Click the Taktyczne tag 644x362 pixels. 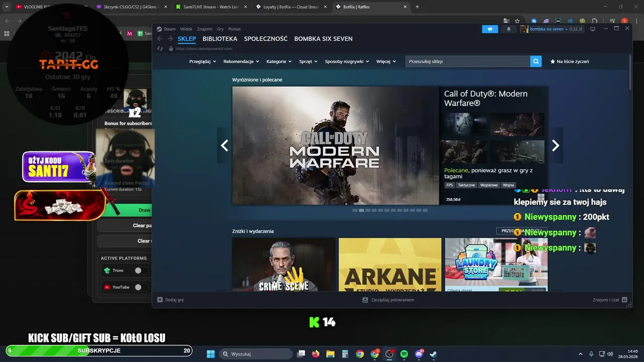pyautogui.click(x=466, y=185)
